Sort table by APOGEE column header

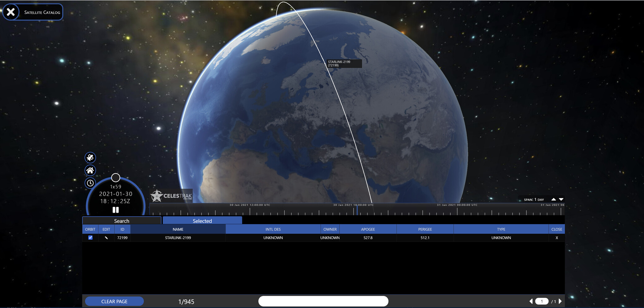368,229
